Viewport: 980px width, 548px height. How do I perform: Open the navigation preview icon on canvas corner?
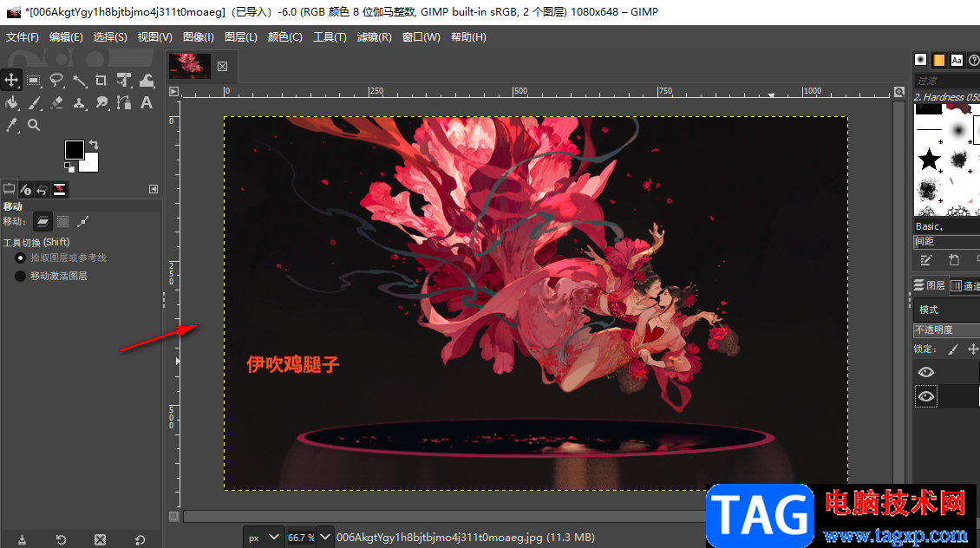899,92
